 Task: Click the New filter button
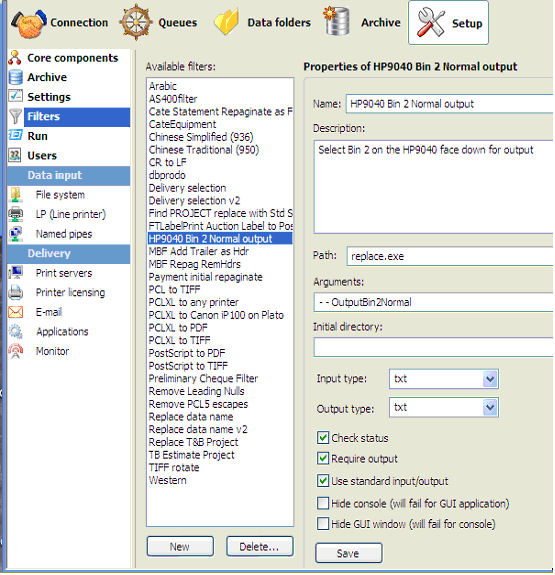(180, 546)
